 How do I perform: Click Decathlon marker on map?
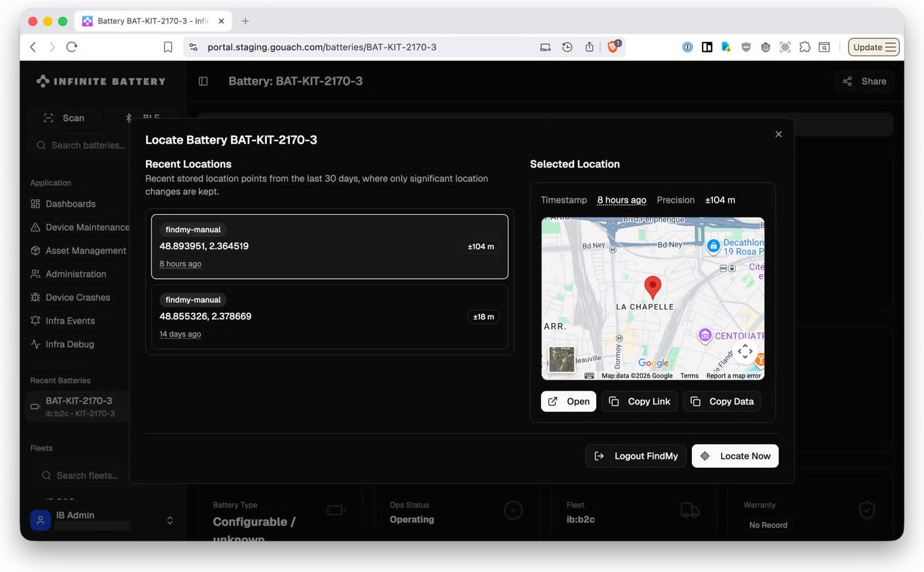click(x=713, y=246)
